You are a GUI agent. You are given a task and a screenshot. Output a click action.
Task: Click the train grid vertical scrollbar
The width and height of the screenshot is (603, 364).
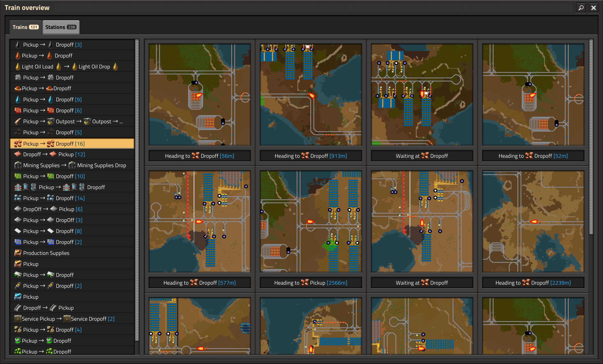(x=591, y=137)
